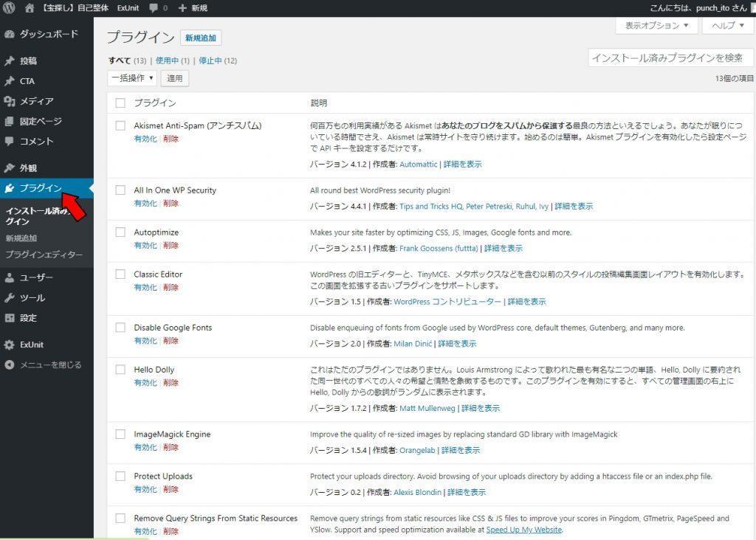Show すべて (13) plugins
Viewport: 756px width, 540px height.
[127, 60]
